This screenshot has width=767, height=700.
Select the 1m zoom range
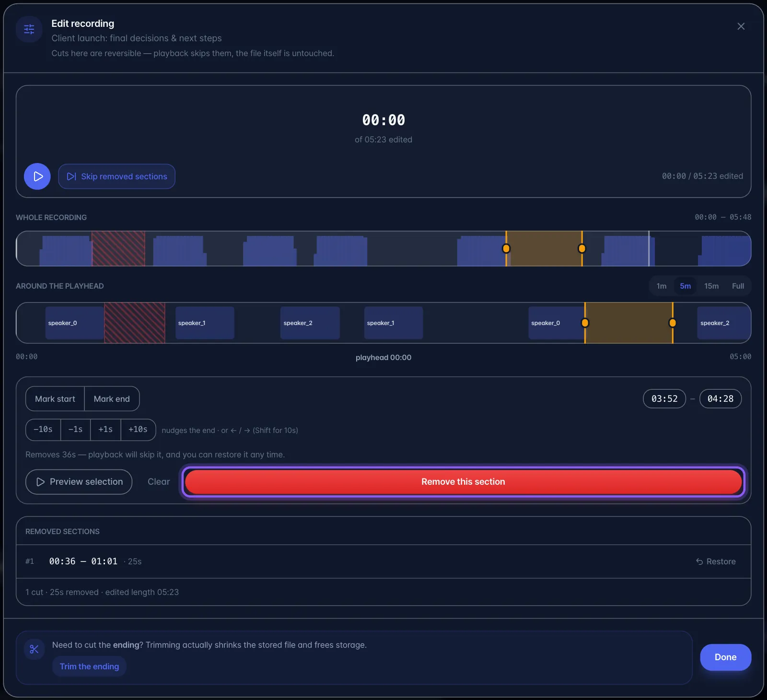point(662,286)
